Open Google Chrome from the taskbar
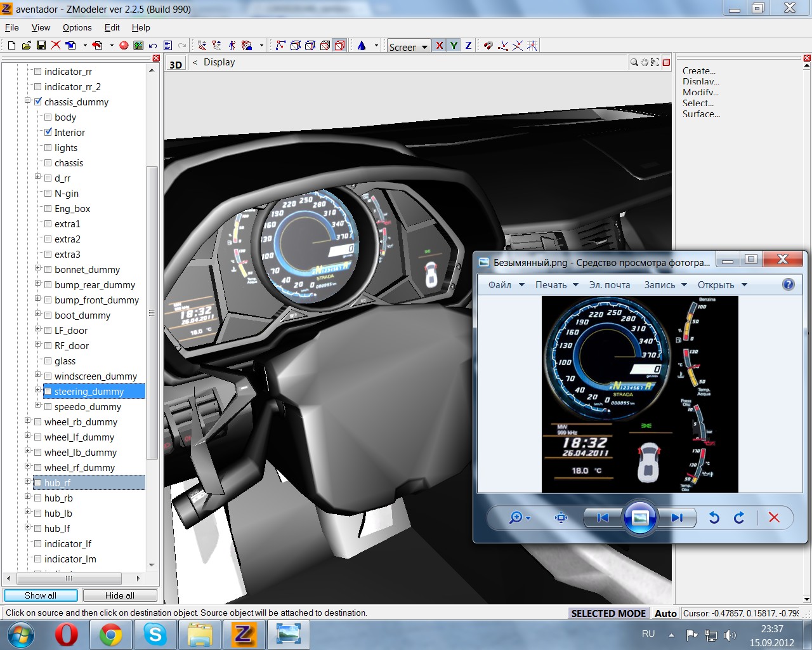The image size is (812, 650). 110,635
